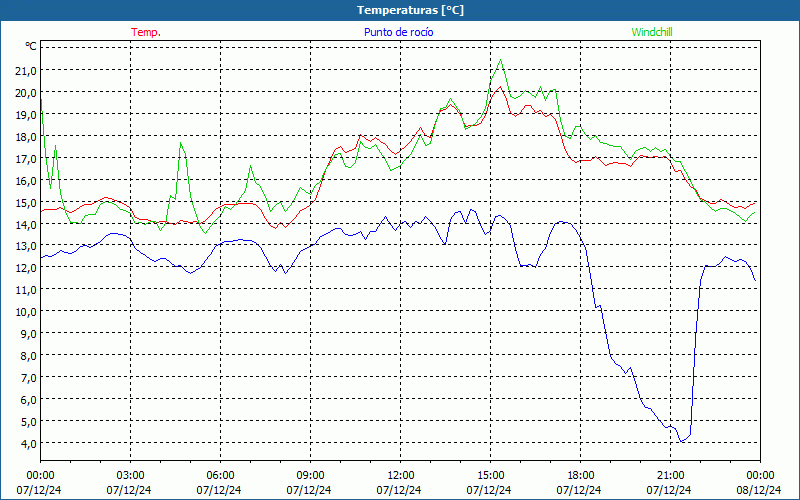Click the 'Temperaturas [°C]' chart title
Viewport: 800px width, 500px height.
click(x=410, y=10)
